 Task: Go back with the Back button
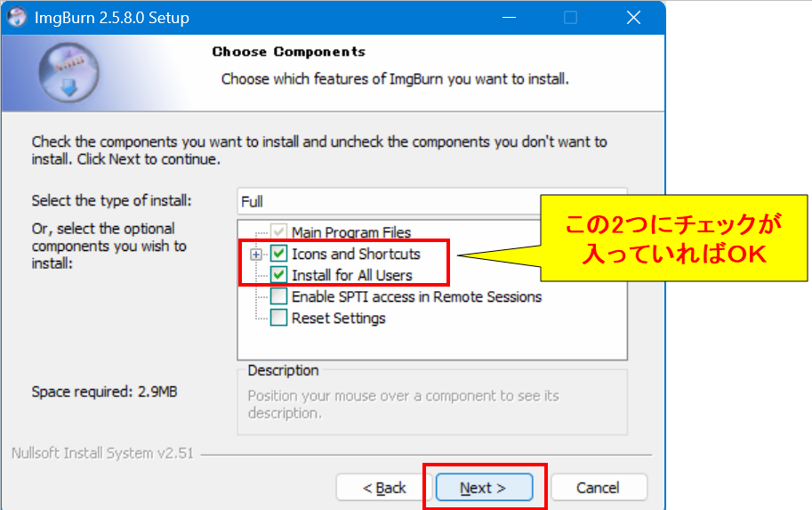[384, 488]
